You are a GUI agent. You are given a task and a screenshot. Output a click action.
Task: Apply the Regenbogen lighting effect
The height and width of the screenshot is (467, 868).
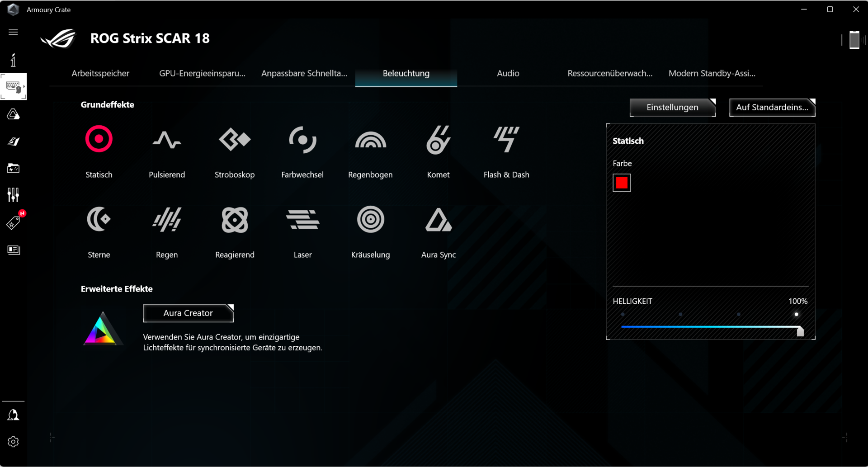[370, 139]
